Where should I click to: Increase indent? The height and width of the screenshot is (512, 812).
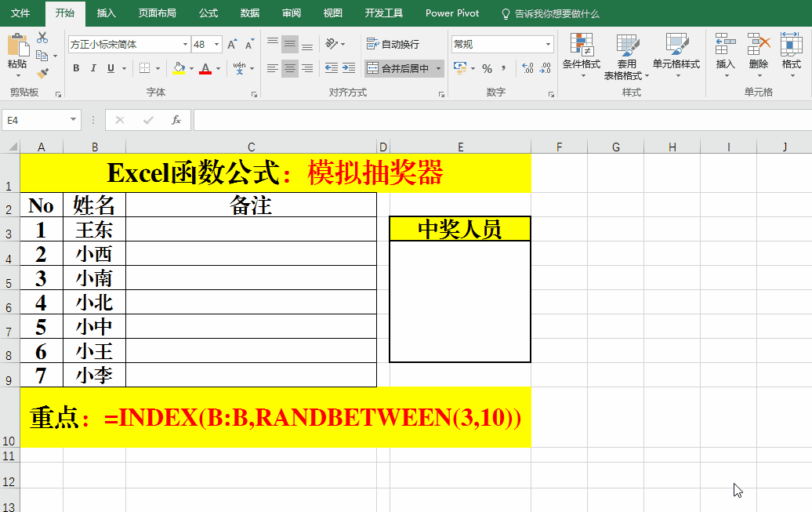tap(349, 68)
